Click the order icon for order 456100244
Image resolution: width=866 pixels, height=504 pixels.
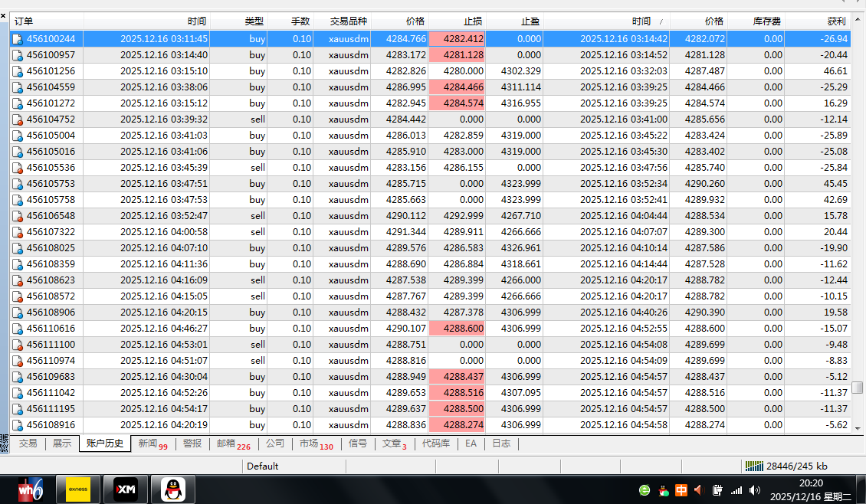tap(17, 38)
